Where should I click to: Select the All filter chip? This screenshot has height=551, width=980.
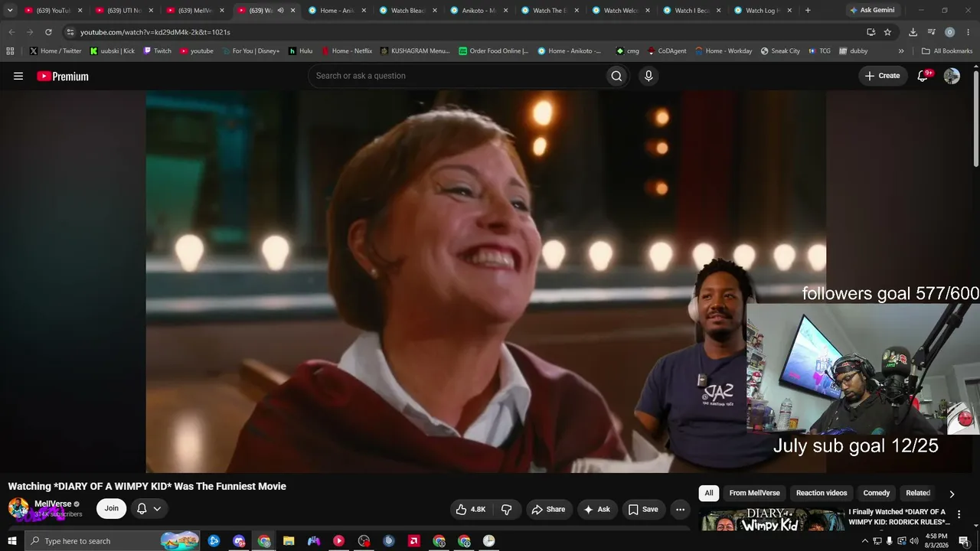709,493
